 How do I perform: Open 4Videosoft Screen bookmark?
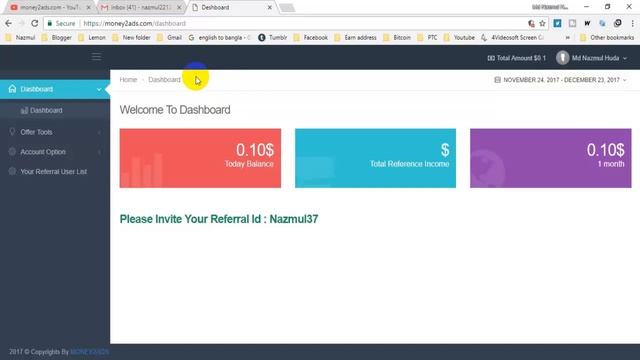point(512,38)
